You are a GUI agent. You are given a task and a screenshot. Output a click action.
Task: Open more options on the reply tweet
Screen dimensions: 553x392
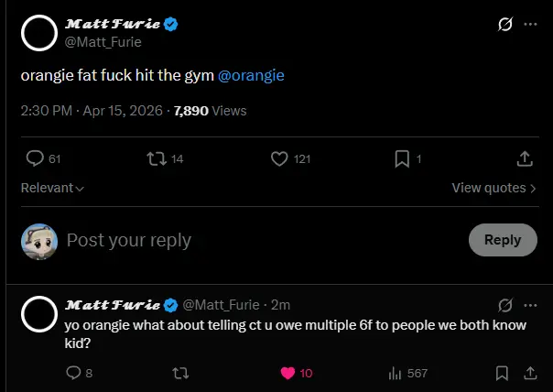tap(530, 305)
